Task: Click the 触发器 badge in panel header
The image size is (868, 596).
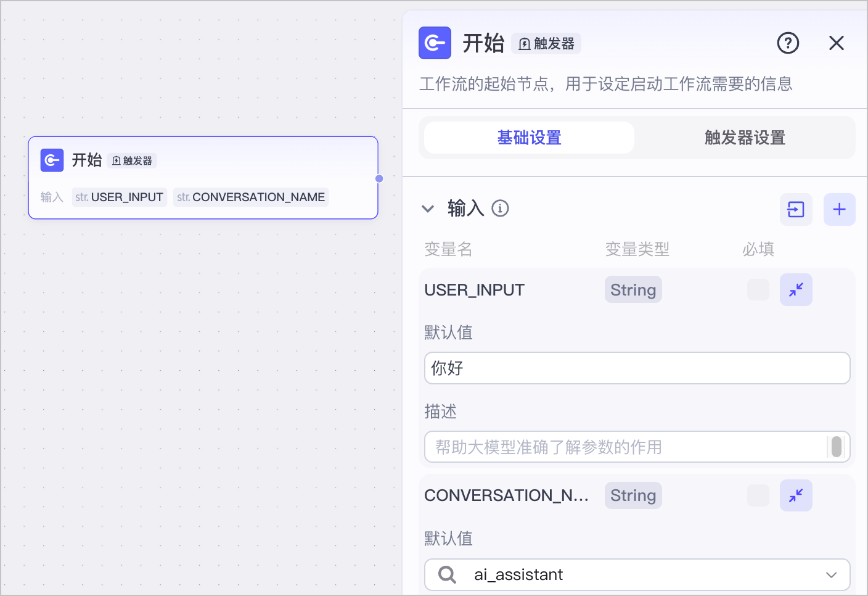Action: 546,44
